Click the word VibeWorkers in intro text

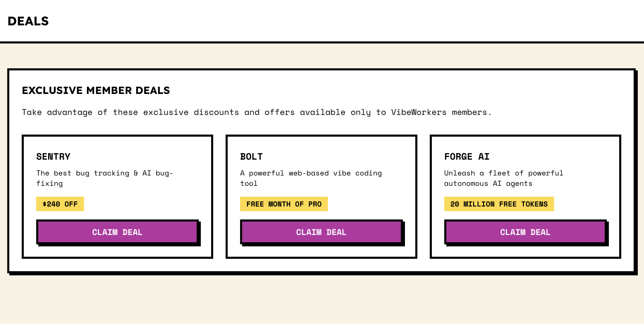point(419,112)
